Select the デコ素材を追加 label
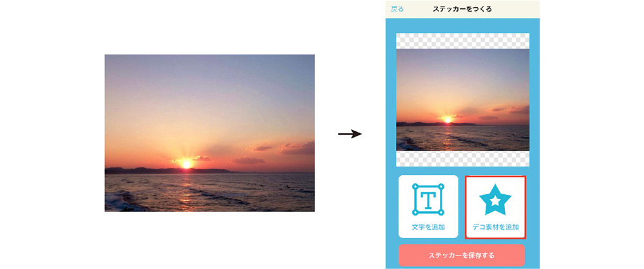Image resolution: width=644 pixels, height=269 pixels. coord(495,227)
